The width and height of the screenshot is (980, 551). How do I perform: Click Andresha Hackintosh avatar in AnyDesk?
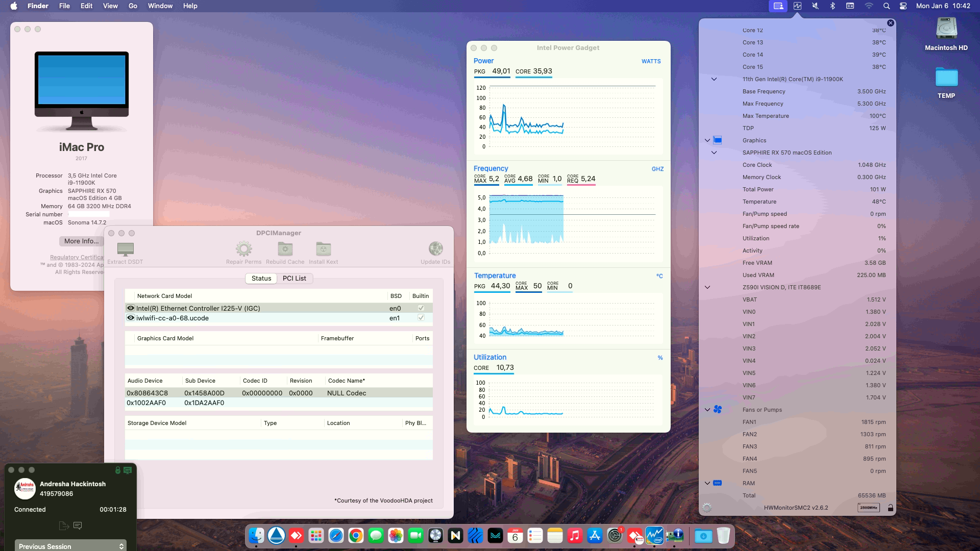click(24, 489)
